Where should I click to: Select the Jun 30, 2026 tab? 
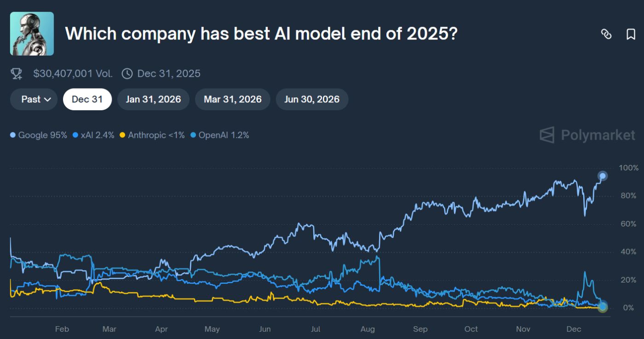pyautogui.click(x=312, y=99)
